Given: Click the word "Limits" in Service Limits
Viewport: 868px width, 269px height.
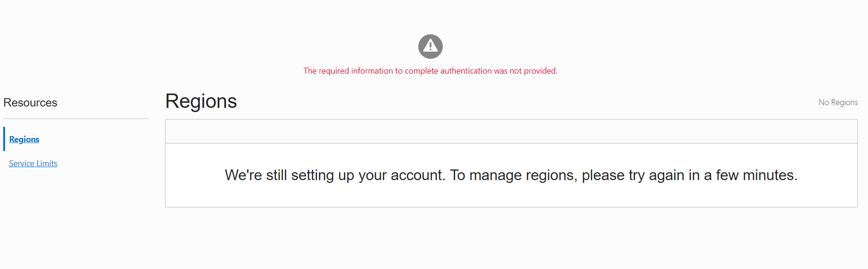Looking at the screenshot, I should pyautogui.click(x=47, y=163).
